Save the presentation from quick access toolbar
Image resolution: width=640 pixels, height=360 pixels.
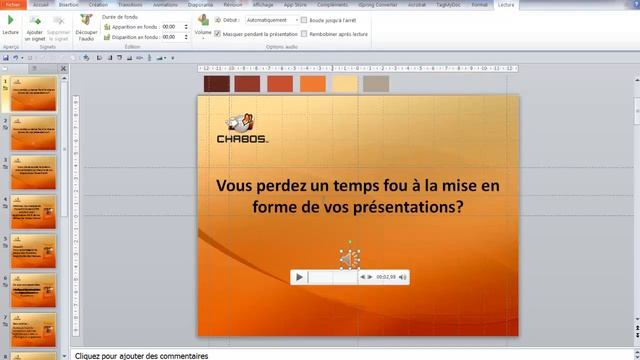(6, 58)
